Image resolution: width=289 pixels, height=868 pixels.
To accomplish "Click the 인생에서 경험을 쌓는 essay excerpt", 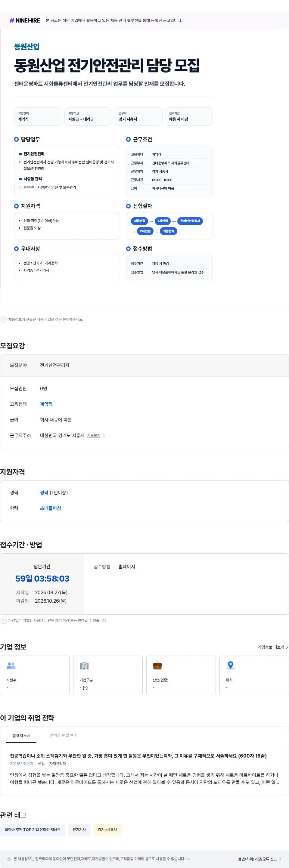I will pos(144,778).
